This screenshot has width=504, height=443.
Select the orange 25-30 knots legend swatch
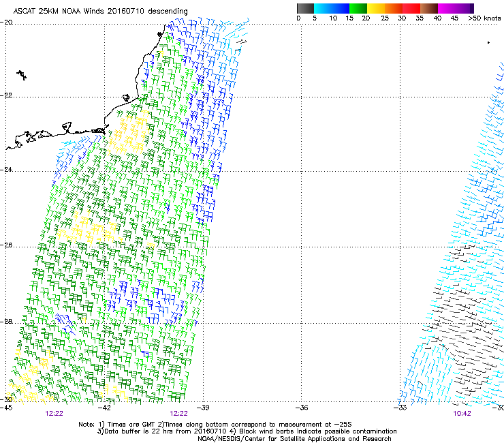(394, 8)
